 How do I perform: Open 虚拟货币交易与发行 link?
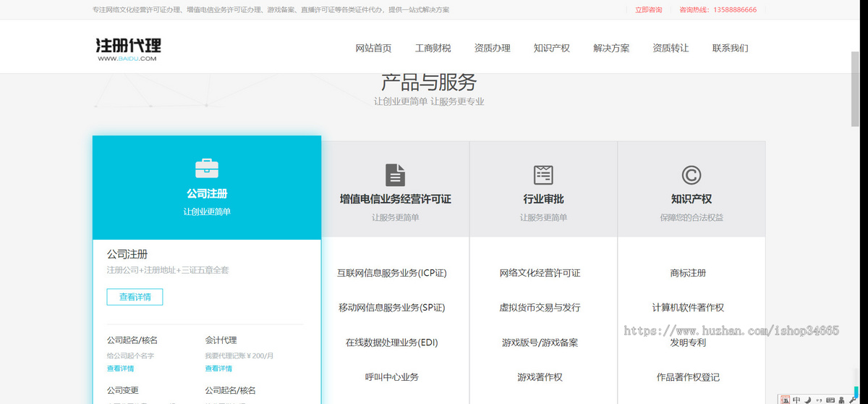coord(540,308)
